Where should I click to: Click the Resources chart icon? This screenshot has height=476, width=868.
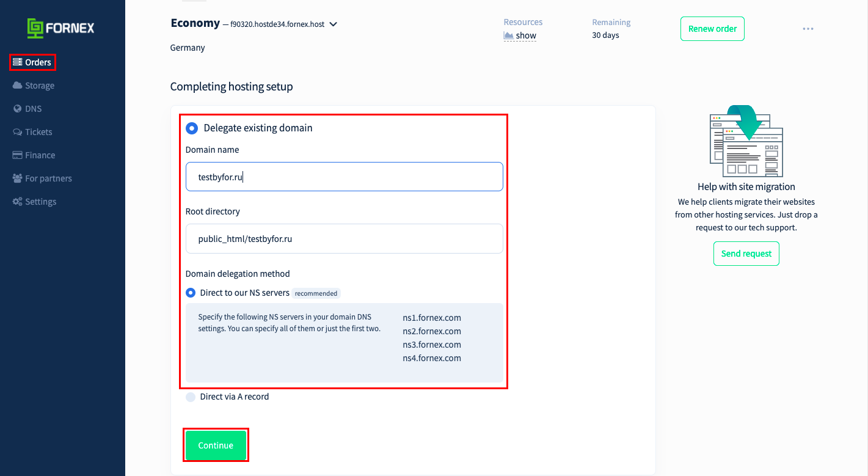click(508, 35)
